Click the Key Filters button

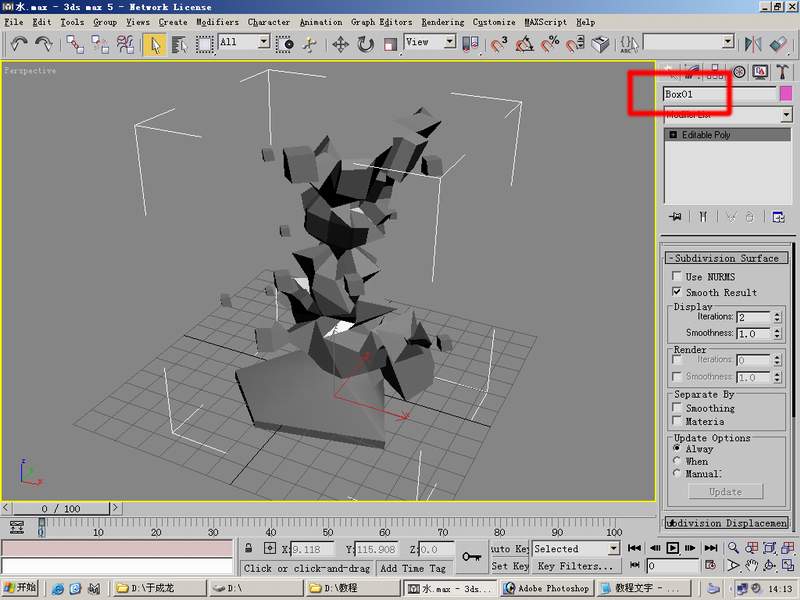pyautogui.click(x=574, y=566)
